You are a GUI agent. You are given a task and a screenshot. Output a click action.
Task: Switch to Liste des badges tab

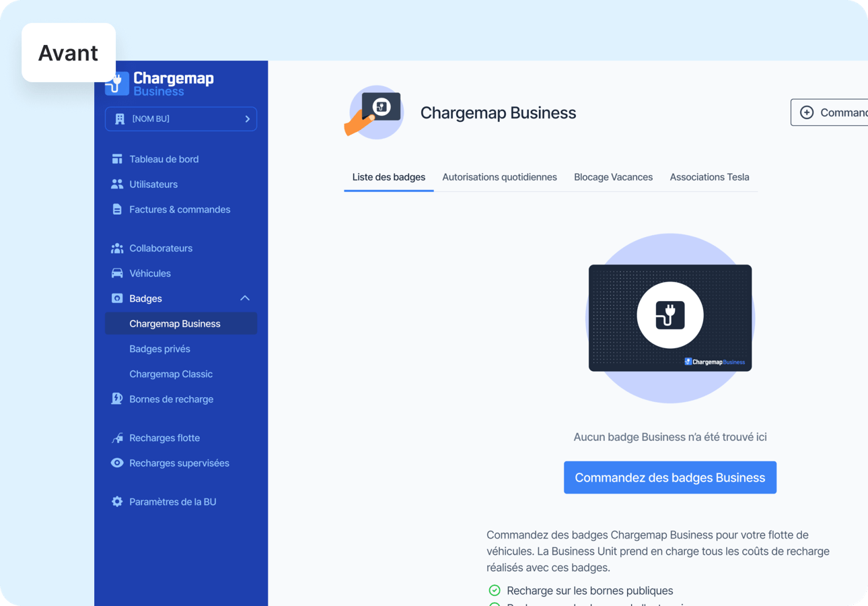[389, 177]
